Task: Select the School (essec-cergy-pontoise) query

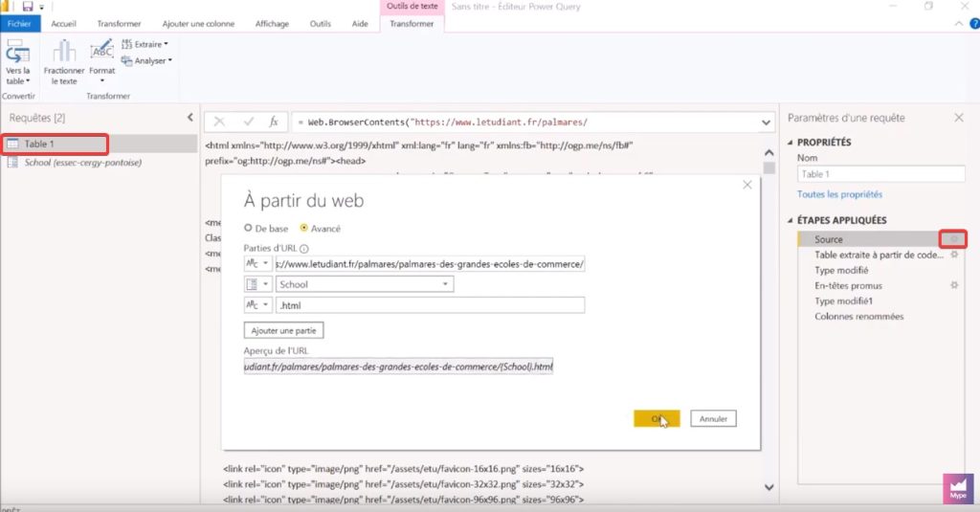Action: tap(82, 163)
